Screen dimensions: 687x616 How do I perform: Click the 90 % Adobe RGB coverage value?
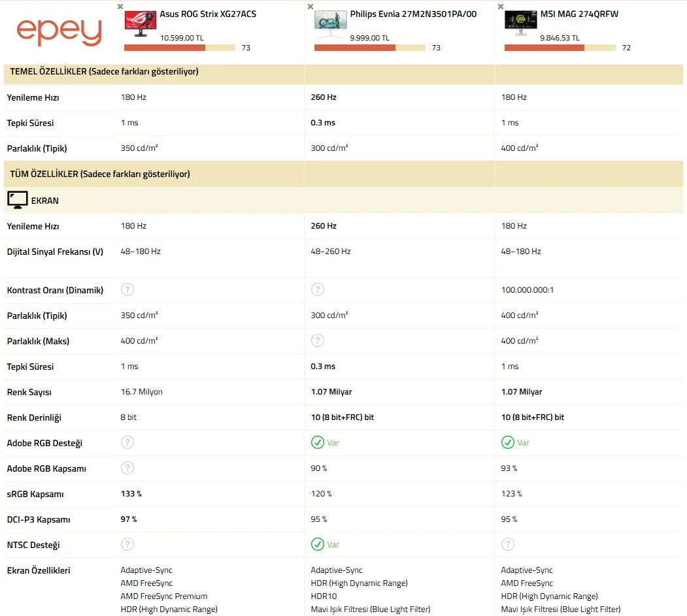pyautogui.click(x=319, y=468)
